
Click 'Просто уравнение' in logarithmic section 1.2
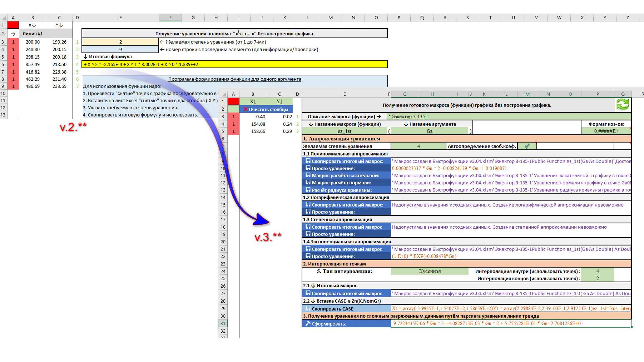tap(347, 212)
